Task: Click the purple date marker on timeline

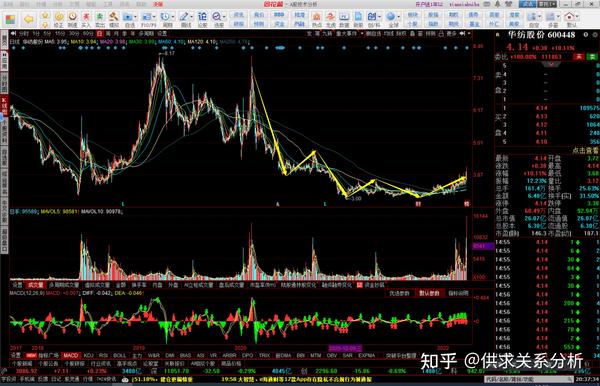Action: pos(345,348)
